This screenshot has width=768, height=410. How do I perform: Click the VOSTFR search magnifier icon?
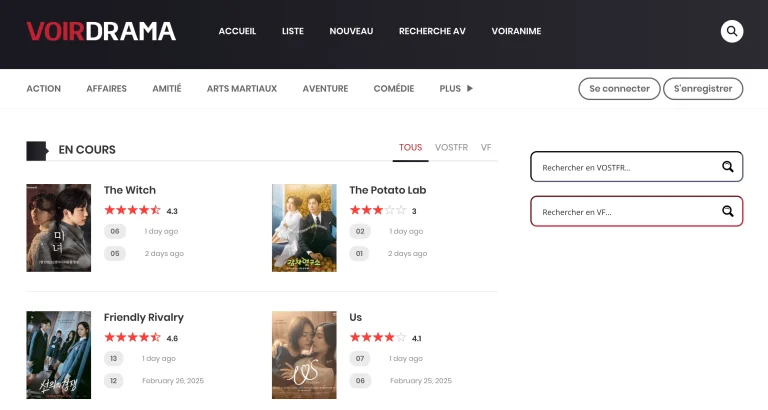point(727,167)
